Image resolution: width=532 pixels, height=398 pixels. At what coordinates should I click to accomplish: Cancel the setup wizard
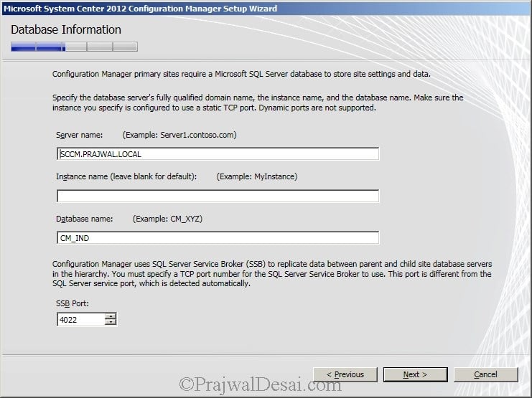click(485, 374)
